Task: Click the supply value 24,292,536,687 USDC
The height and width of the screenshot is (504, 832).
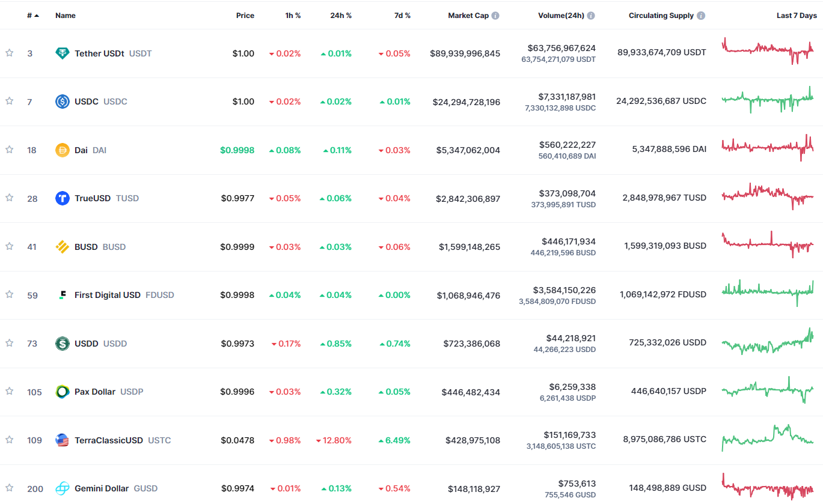Action: tap(661, 102)
